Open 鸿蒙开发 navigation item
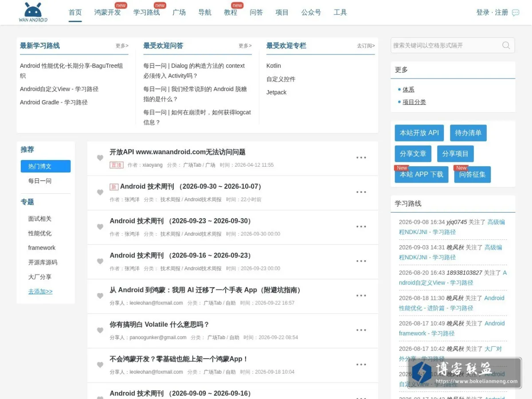The height and width of the screenshot is (399, 532). tap(107, 12)
